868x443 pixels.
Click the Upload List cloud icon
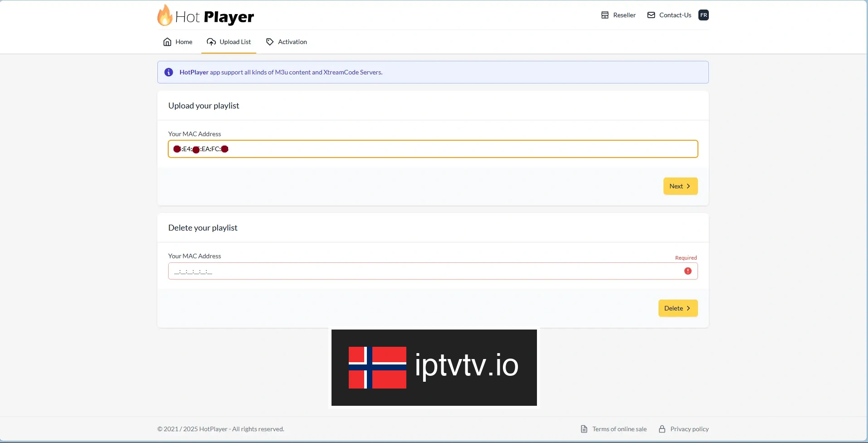point(211,42)
